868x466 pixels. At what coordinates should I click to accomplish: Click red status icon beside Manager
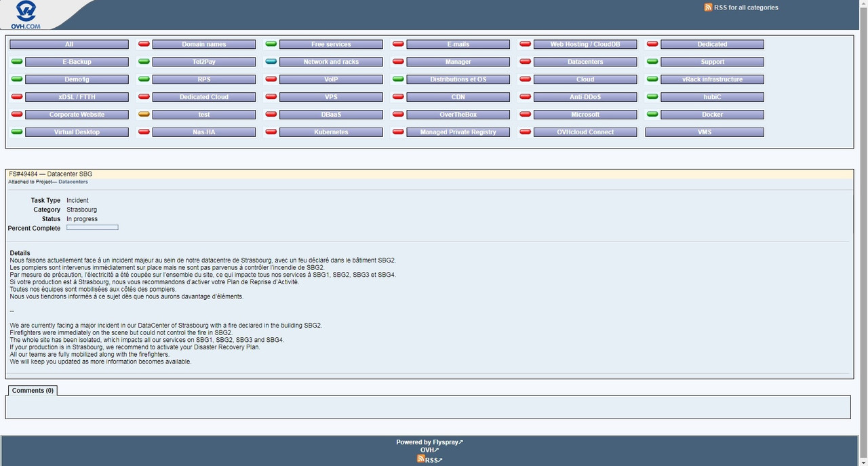pyautogui.click(x=398, y=62)
